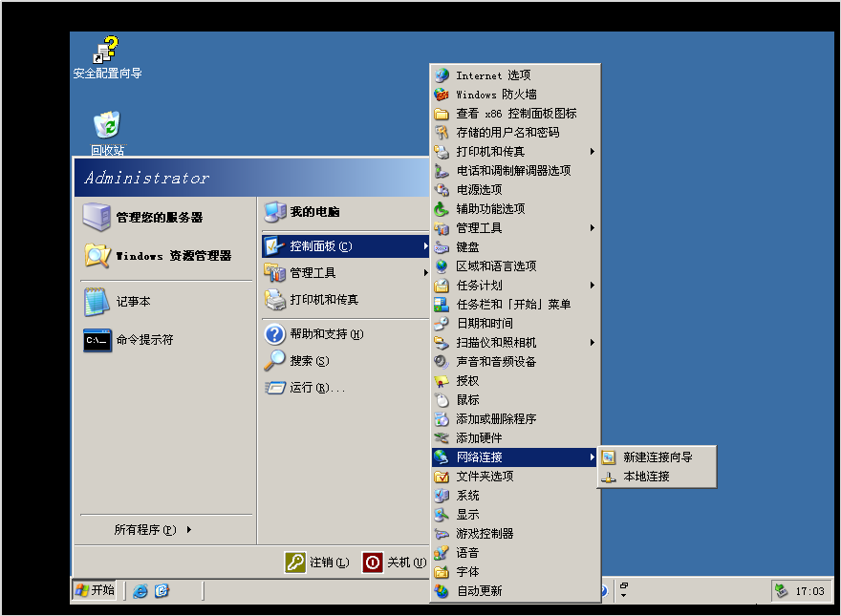Screen dimensions: 841x616
Task: Select the 回收站 recycle bin desktop icon
Action: pos(107,124)
